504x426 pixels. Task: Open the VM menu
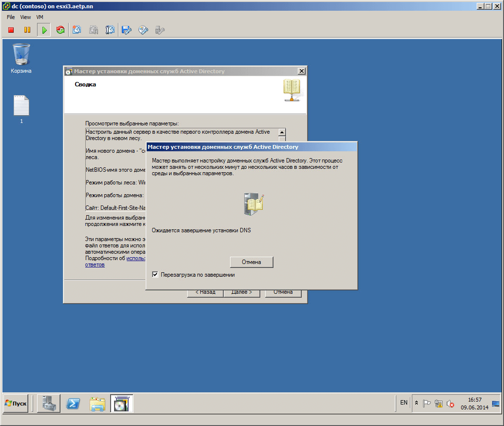(x=40, y=17)
